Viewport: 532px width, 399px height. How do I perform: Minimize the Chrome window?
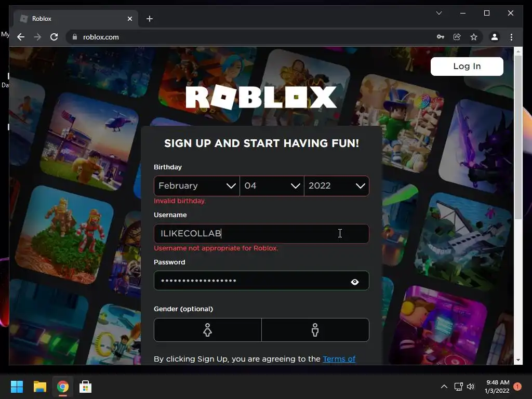(463, 13)
